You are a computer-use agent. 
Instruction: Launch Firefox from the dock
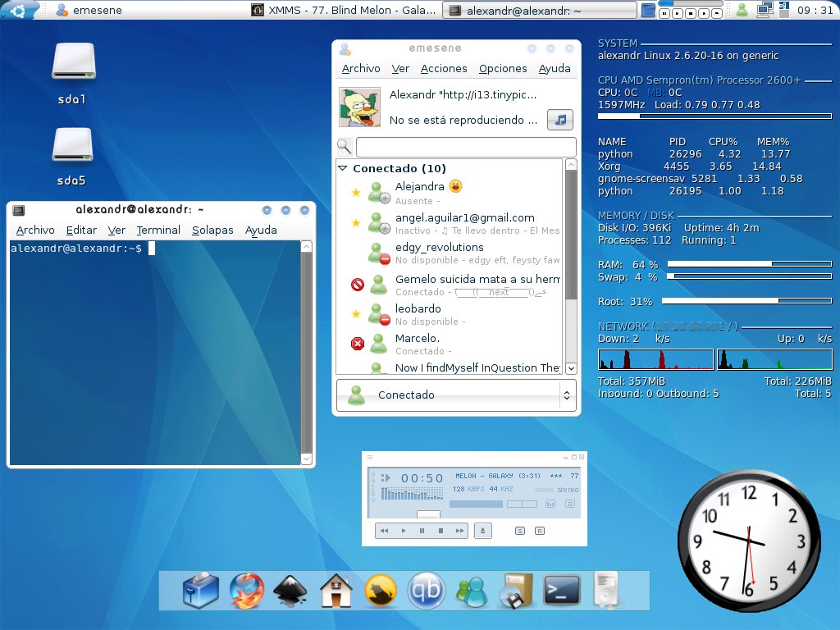click(x=247, y=591)
